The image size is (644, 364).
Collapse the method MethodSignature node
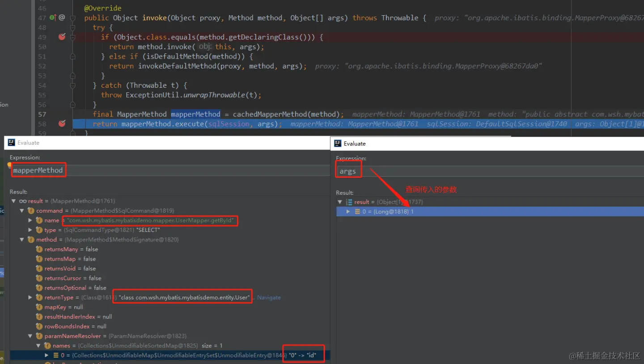click(x=22, y=240)
